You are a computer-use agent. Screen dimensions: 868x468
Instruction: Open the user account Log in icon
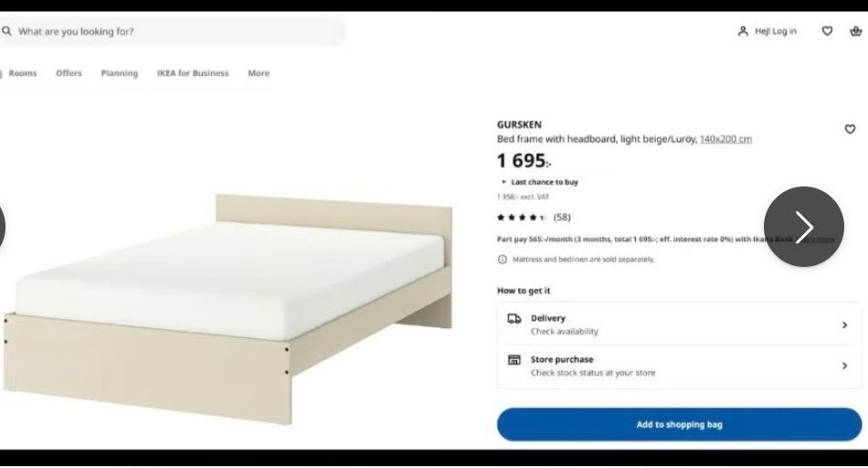[x=743, y=31]
